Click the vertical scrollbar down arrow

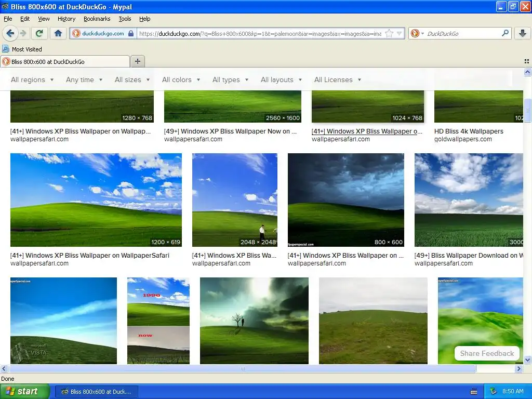coord(527,360)
